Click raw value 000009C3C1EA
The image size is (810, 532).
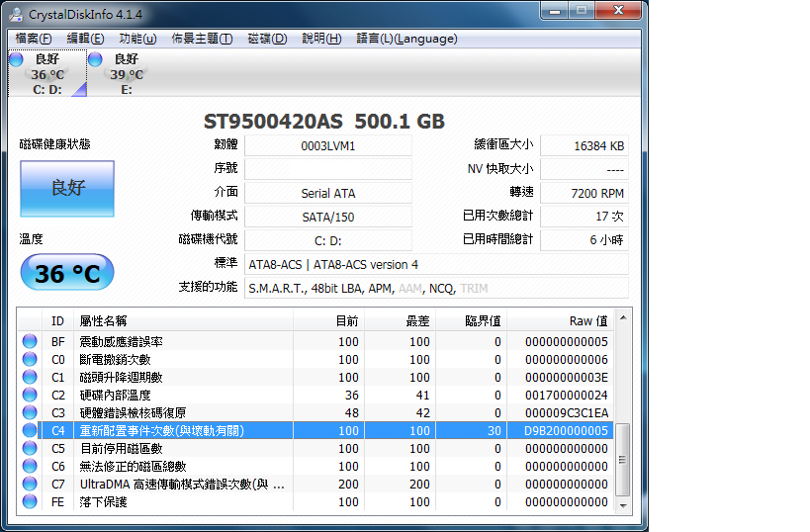click(x=566, y=412)
